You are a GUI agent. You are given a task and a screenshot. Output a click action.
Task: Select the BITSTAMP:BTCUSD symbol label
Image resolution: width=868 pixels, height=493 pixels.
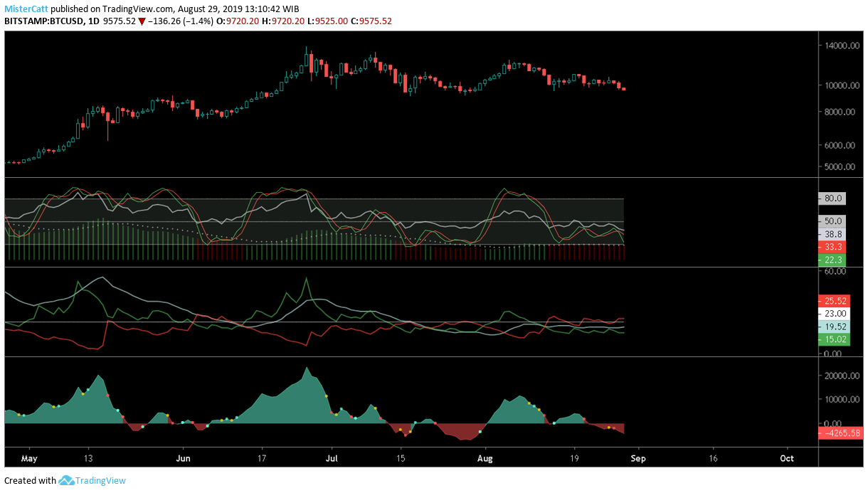click(44, 21)
